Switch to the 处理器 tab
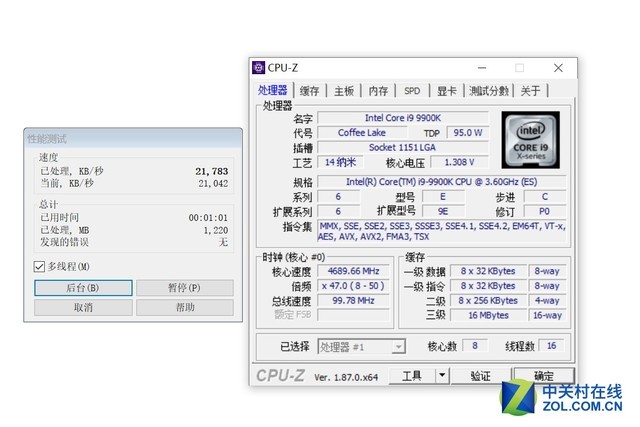The height and width of the screenshot is (427, 640). pyautogui.click(x=273, y=90)
